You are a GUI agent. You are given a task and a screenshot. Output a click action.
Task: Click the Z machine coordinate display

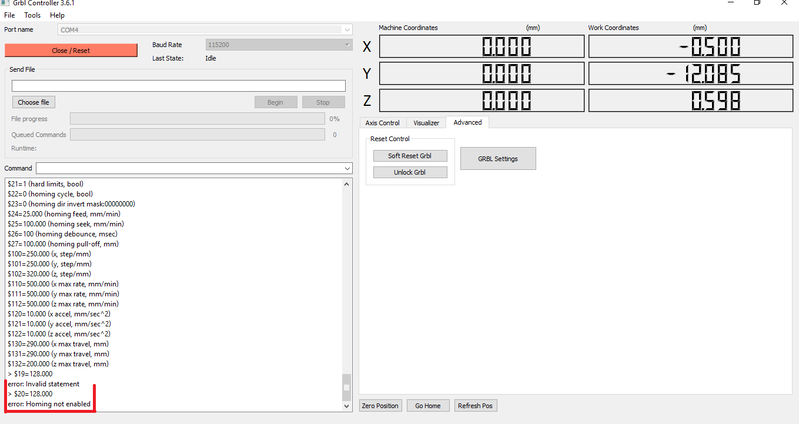pos(482,100)
